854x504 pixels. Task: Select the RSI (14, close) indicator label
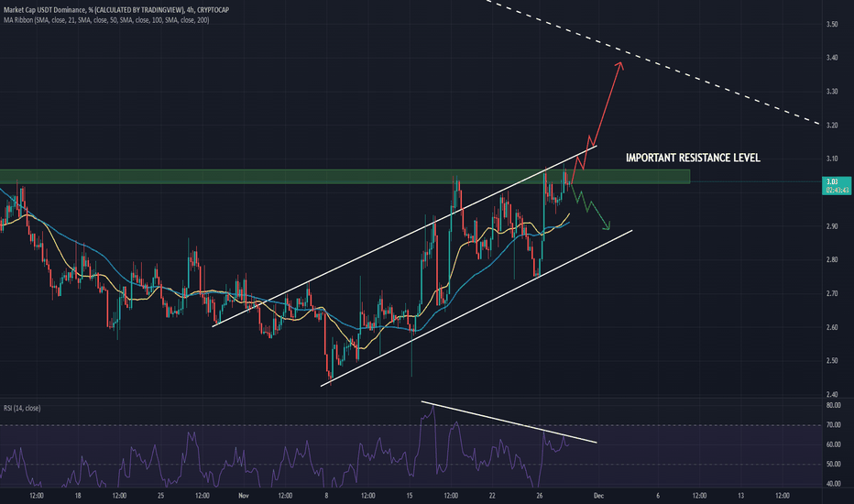(22, 408)
